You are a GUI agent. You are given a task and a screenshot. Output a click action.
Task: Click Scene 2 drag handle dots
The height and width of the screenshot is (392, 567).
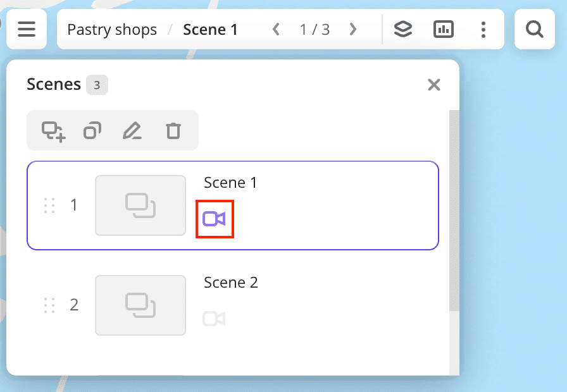pyautogui.click(x=49, y=305)
